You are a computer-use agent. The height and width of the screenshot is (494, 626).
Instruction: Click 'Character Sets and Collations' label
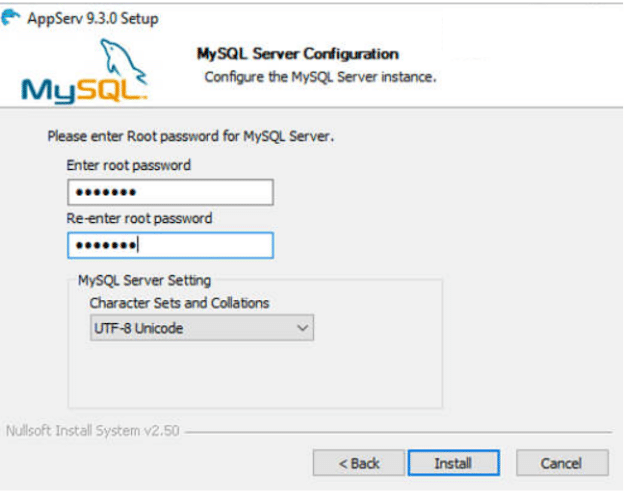(x=179, y=303)
